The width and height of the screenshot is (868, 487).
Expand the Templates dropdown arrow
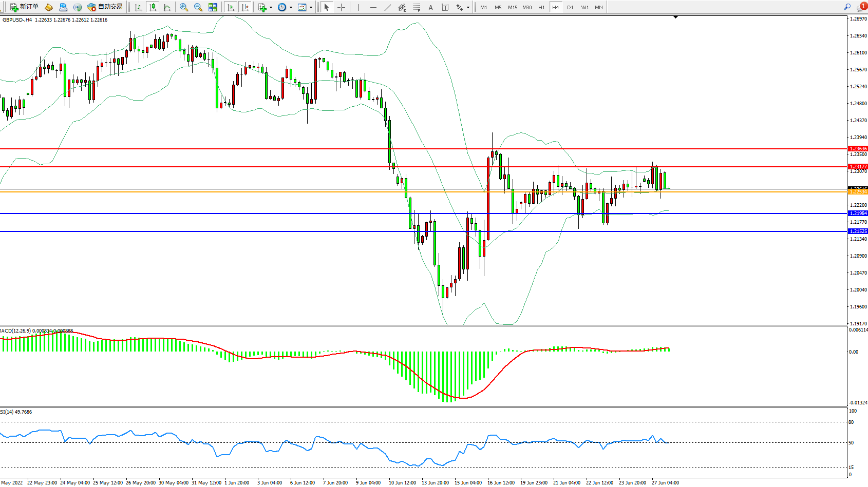click(x=311, y=7)
